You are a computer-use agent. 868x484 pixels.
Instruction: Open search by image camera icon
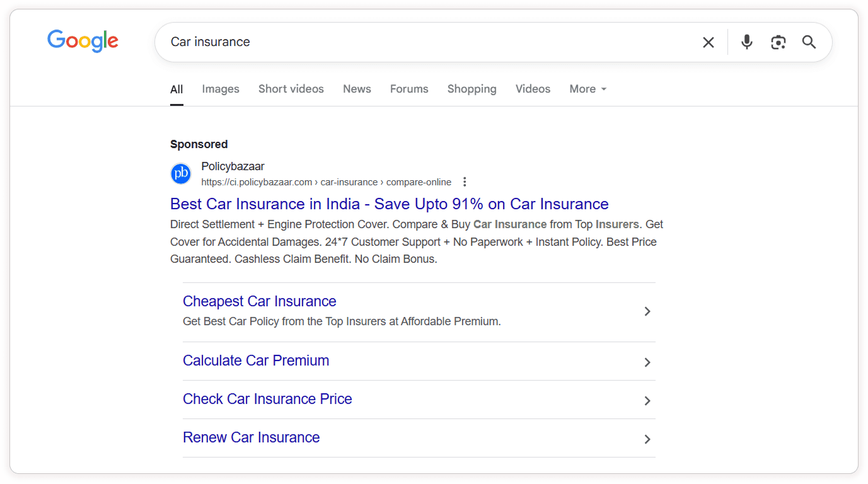pos(778,42)
